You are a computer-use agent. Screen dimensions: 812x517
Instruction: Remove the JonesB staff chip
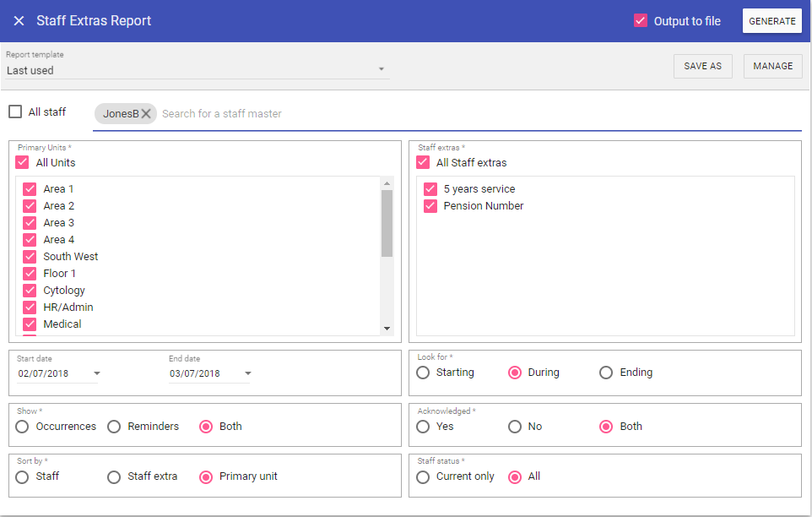click(146, 114)
